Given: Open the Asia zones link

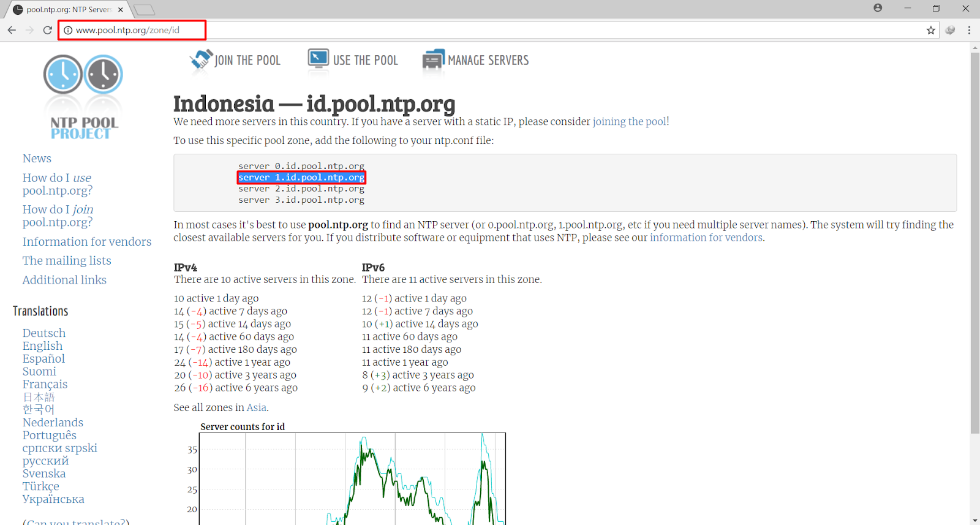Looking at the screenshot, I should (256, 408).
